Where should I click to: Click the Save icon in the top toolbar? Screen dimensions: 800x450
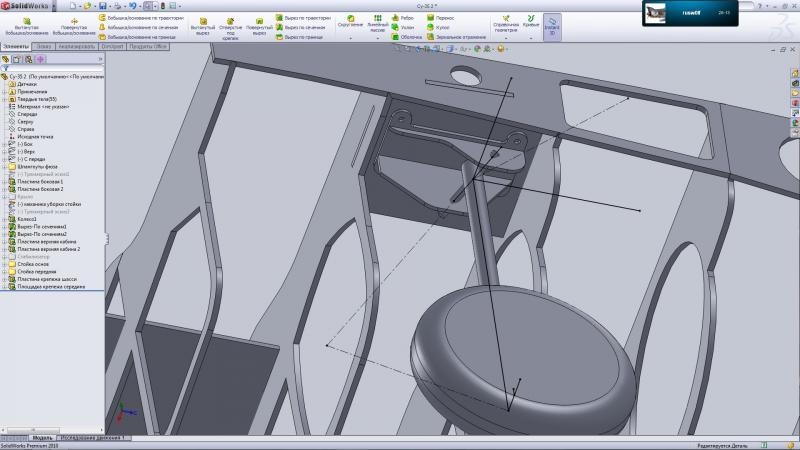pyautogui.click(x=102, y=6)
